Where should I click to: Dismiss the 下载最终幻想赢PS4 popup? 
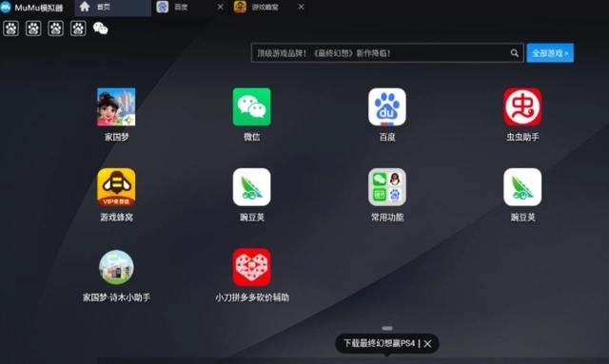coord(427,344)
